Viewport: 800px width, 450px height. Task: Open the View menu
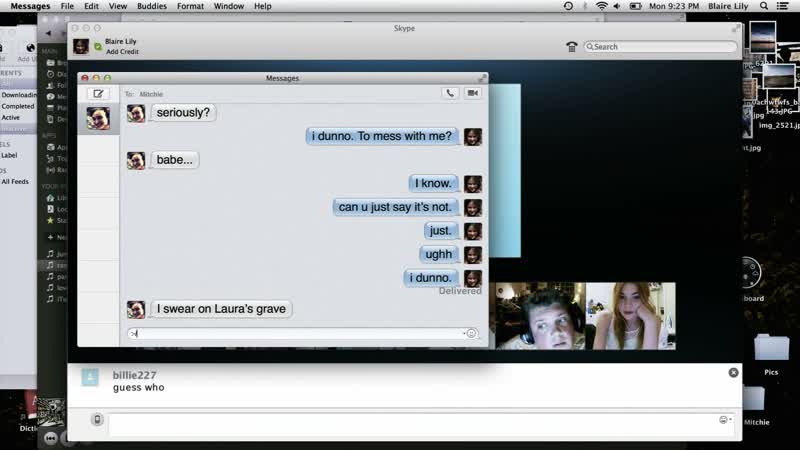pyautogui.click(x=117, y=6)
